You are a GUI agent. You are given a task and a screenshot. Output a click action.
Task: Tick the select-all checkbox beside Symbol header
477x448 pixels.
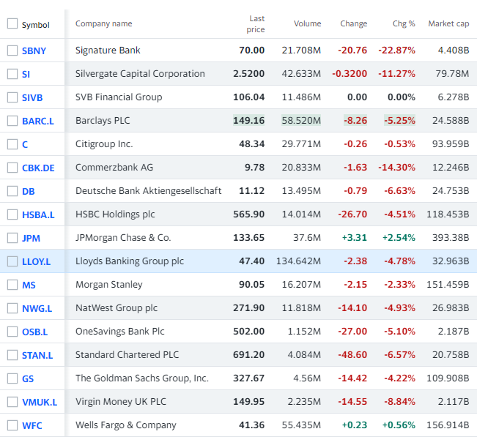pos(12,23)
